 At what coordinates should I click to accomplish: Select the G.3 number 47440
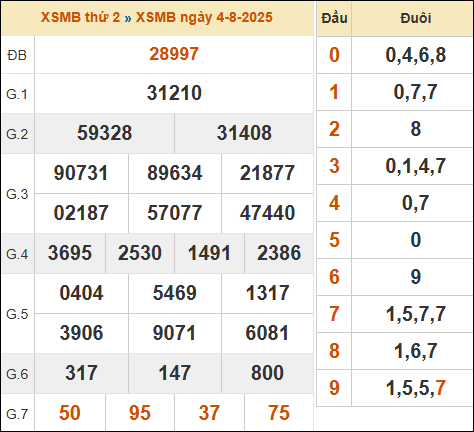pyautogui.click(x=267, y=213)
